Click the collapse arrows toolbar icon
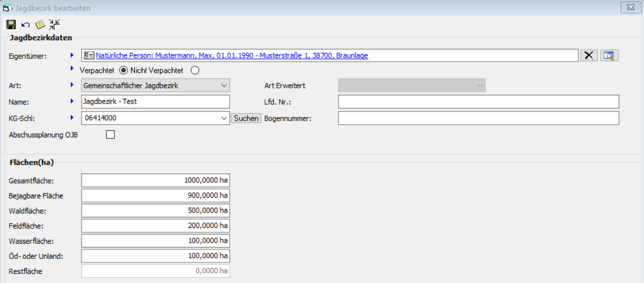This screenshot has width=644, height=283. click(55, 24)
